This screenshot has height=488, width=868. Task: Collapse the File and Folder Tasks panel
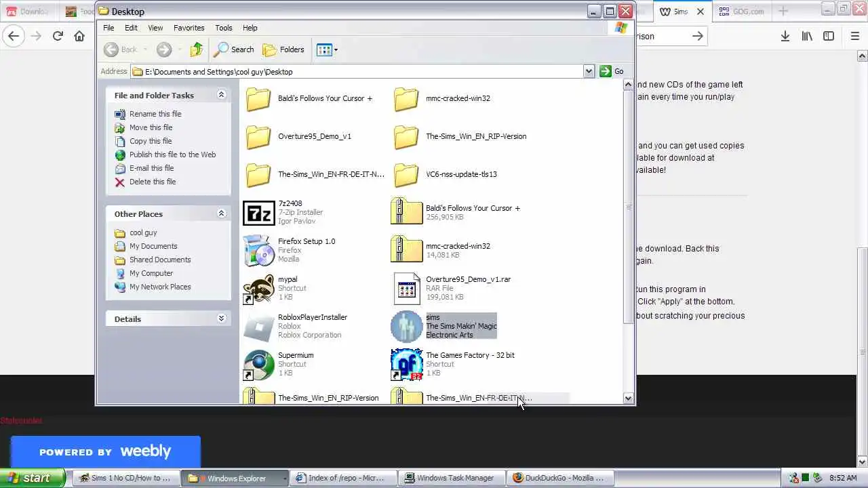pos(221,95)
